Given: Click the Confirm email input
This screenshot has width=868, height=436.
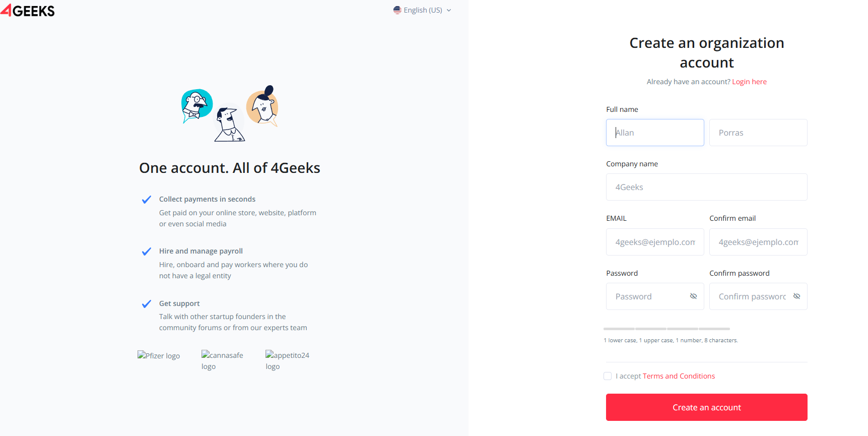Looking at the screenshot, I should point(758,242).
